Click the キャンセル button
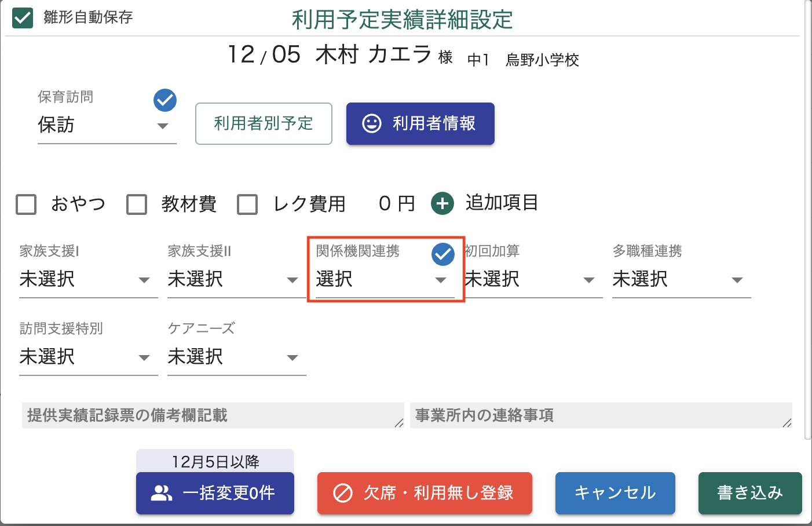 tap(615, 493)
